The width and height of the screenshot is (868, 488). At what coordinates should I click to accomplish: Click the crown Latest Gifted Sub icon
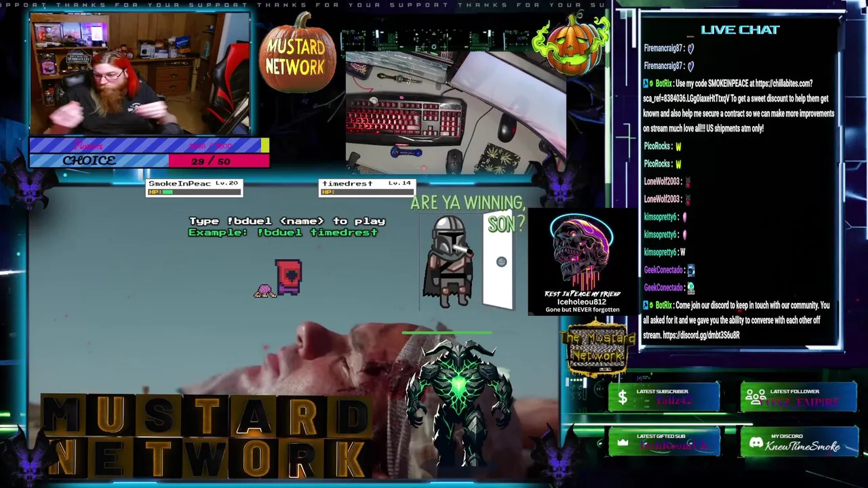622,442
